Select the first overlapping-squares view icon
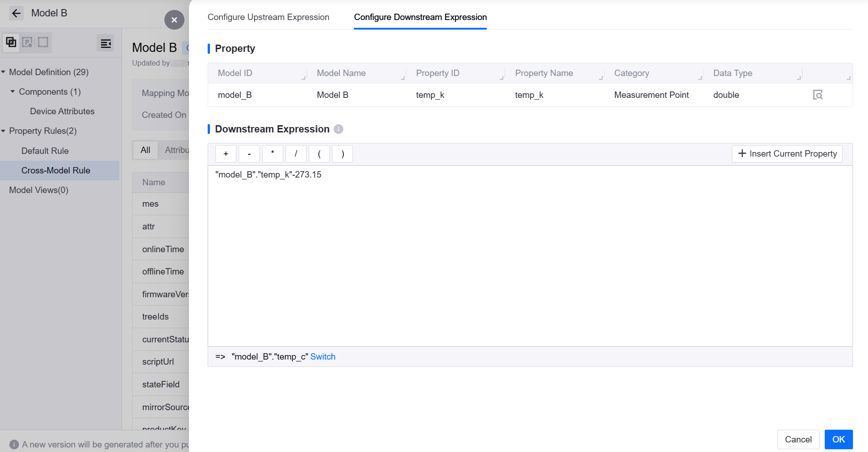The image size is (868, 452). 11,43
